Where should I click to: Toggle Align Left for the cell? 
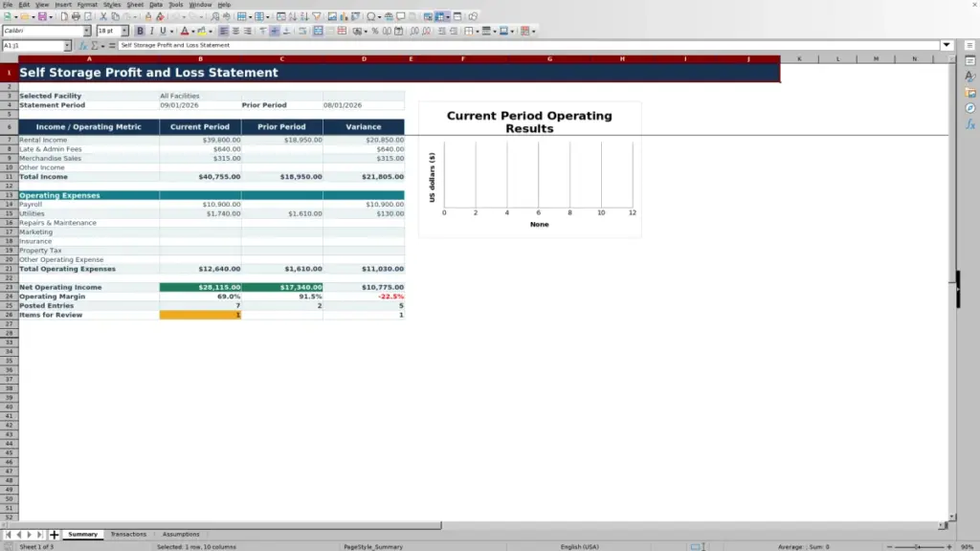[x=223, y=32]
